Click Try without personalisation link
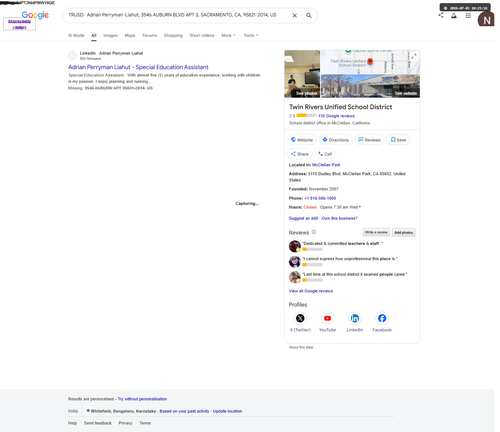This screenshot has width=500, height=432. [x=142, y=399]
